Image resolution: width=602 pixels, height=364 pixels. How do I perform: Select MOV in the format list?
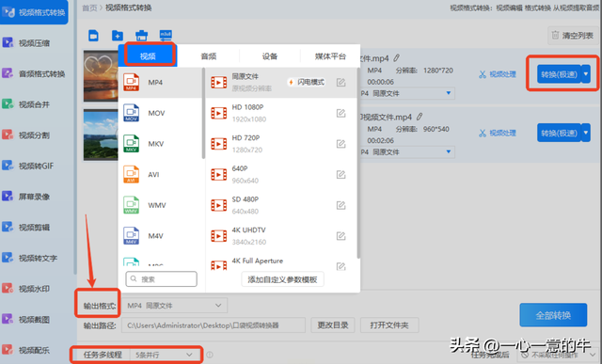click(161, 113)
